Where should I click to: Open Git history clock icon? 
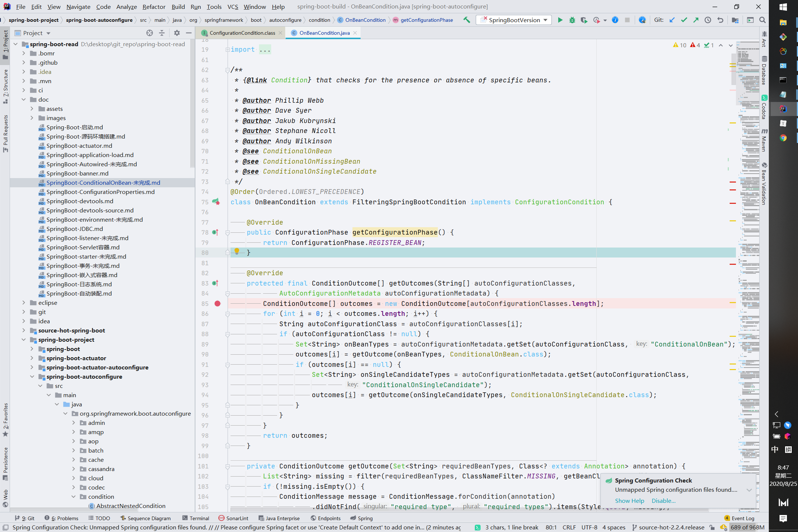(x=708, y=20)
